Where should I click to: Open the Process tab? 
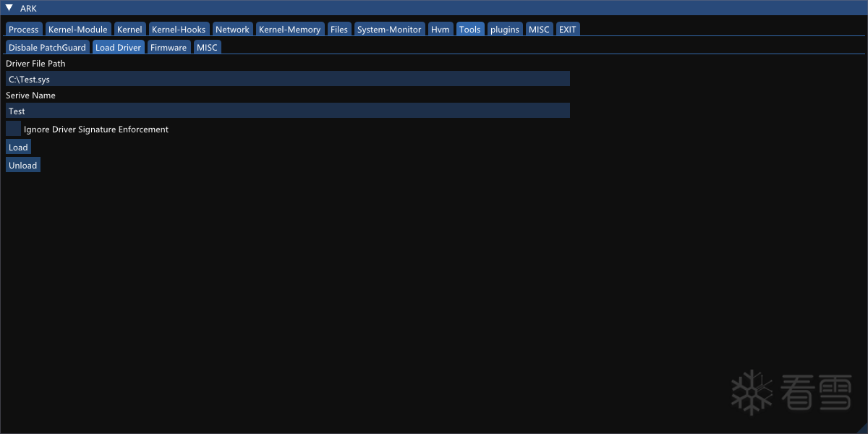point(24,30)
